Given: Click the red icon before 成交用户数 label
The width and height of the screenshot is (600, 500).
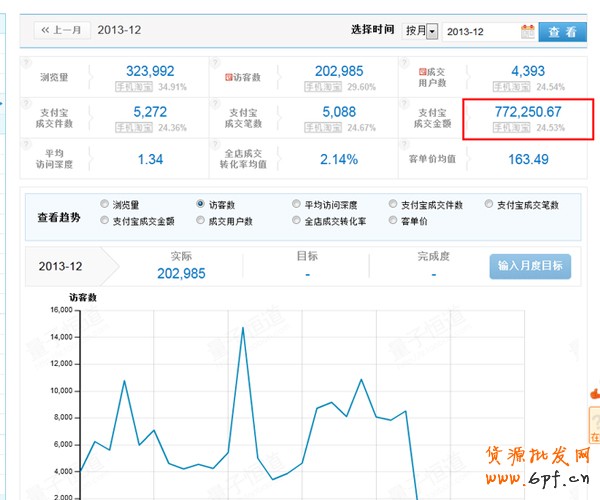Looking at the screenshot, I should coord(422,72).
